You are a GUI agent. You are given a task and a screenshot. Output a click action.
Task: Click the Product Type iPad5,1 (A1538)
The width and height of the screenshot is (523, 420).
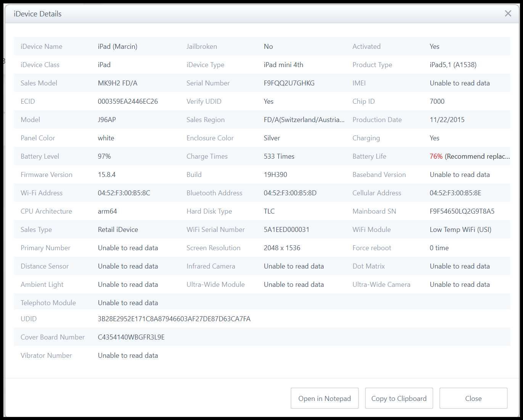[453, 65]
